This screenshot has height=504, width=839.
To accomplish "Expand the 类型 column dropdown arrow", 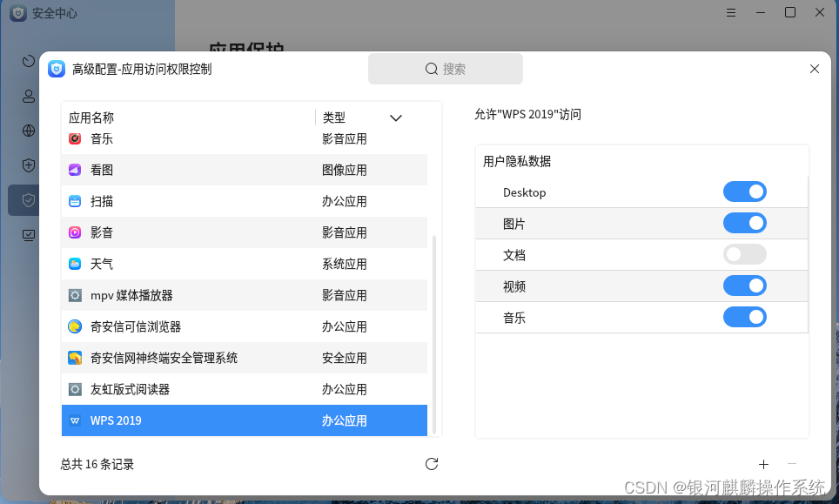I will coord(395,118).
